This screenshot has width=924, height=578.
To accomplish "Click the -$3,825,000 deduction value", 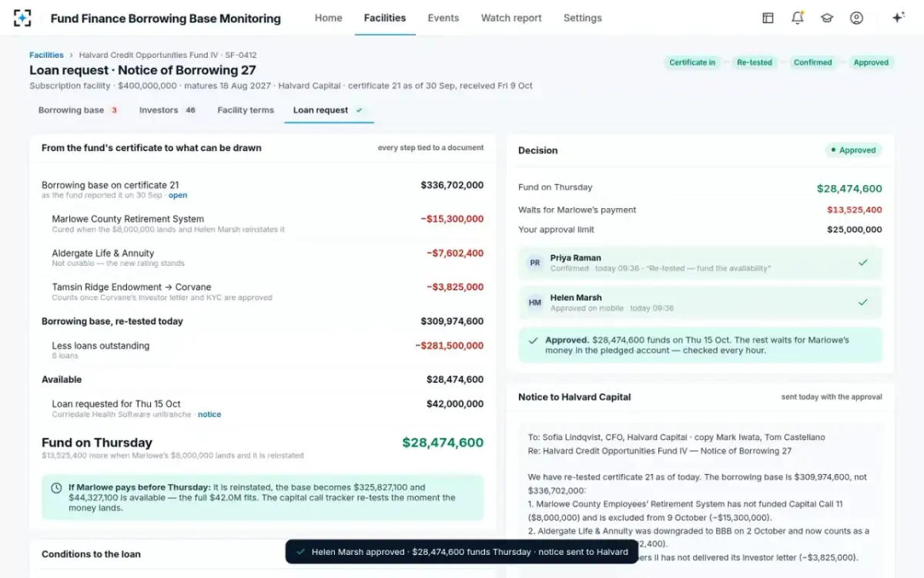I will [x=455, y=287].
